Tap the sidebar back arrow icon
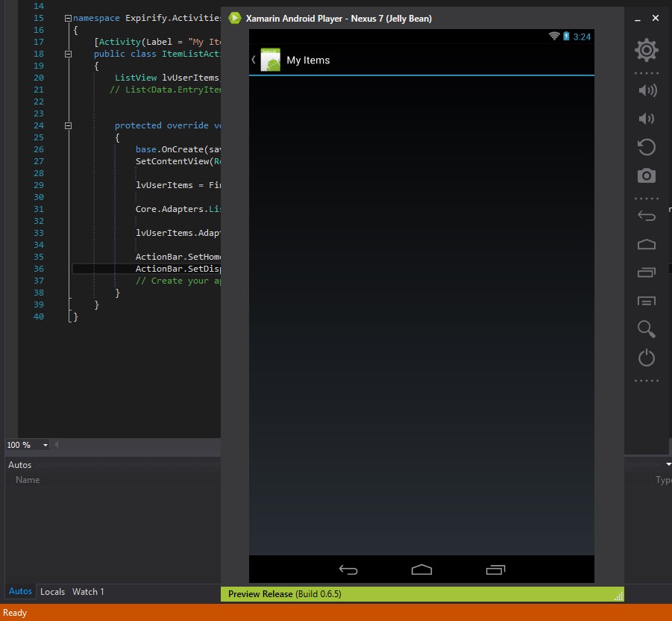Viewport: 672px width, 621px height. [646, 216]
